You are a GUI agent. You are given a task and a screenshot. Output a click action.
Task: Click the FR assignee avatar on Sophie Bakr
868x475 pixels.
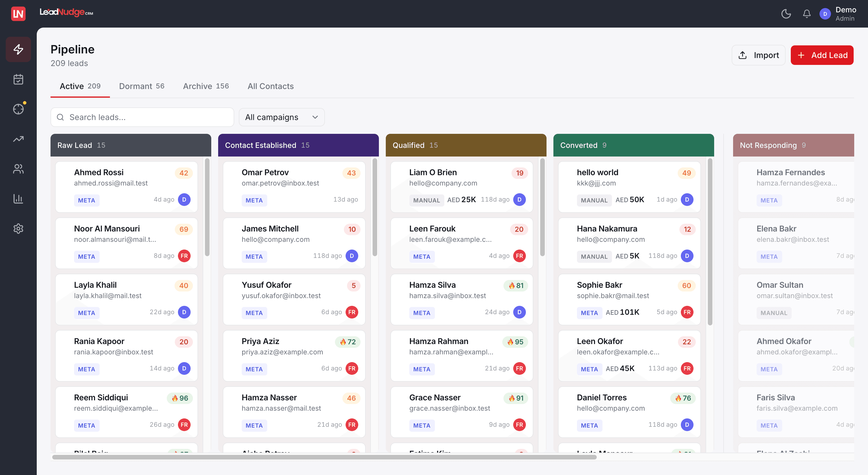[x=687, y=312]
